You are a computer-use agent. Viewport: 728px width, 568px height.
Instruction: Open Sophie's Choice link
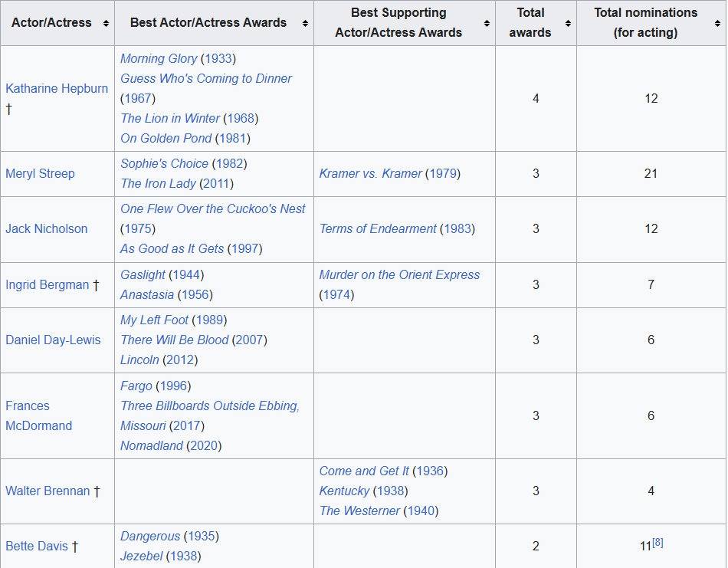(164, 163)
